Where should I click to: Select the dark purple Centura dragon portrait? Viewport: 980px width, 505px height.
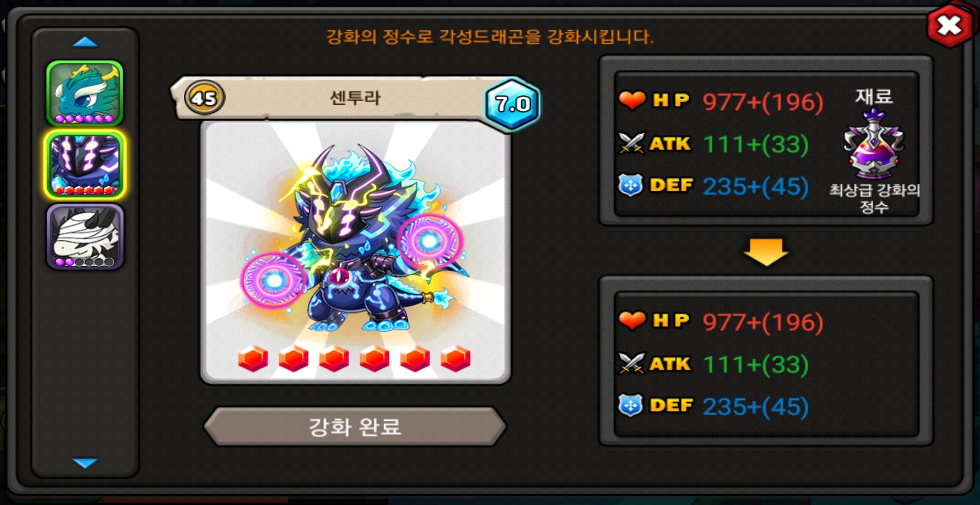85,165
